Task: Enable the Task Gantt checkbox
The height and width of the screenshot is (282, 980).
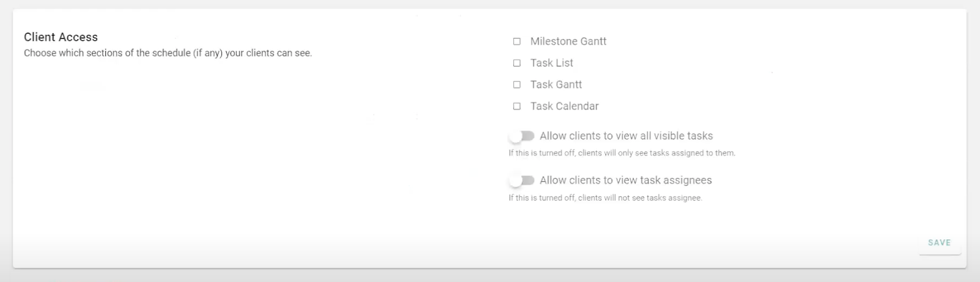Action: point(517,84)
